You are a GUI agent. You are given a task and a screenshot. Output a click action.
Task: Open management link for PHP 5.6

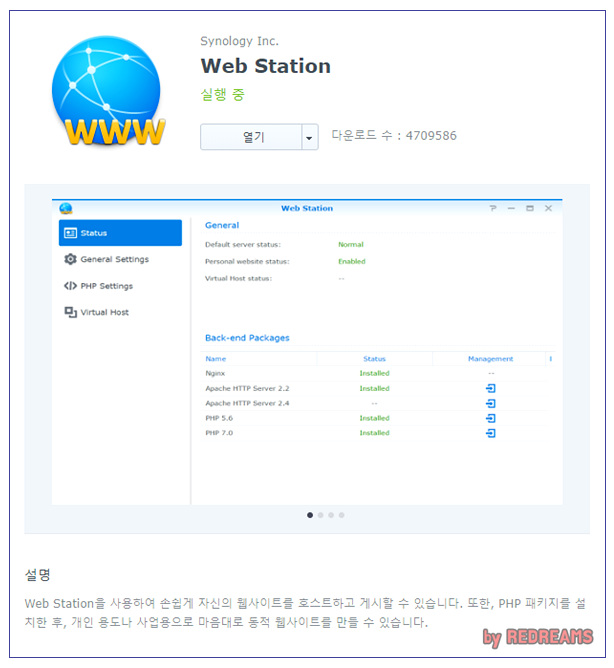[x=490, y=418]
